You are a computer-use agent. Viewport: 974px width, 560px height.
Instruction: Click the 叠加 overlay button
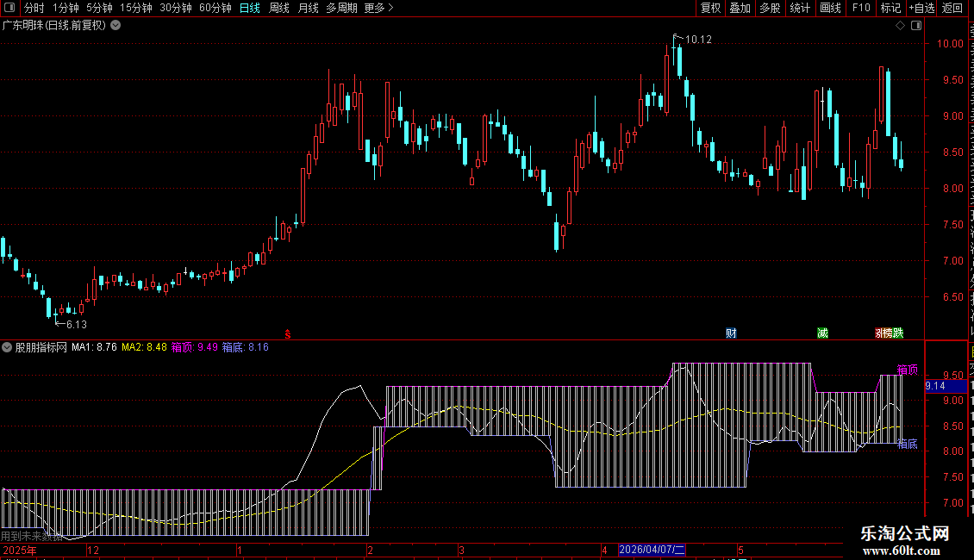pyautogui.click(x=740, y=8)
